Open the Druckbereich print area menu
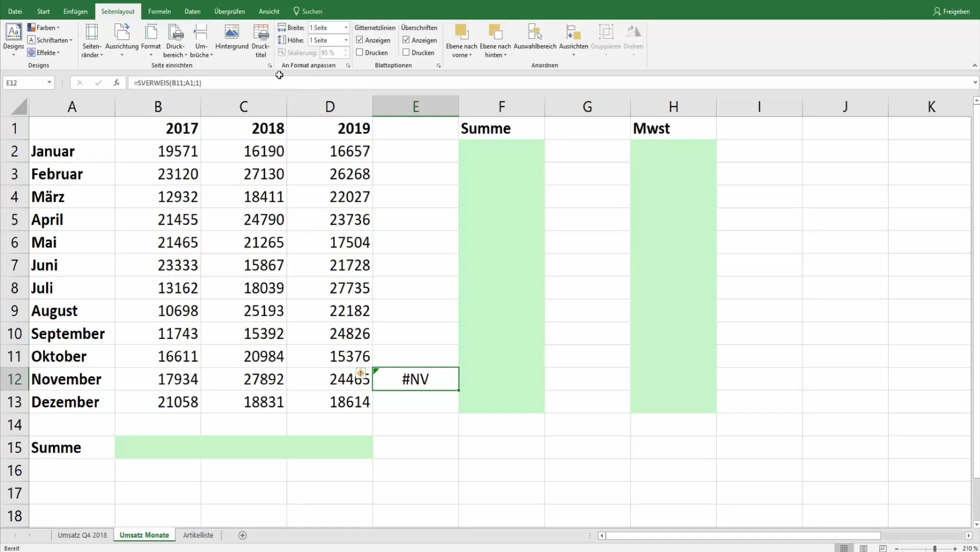 (175, 41)
